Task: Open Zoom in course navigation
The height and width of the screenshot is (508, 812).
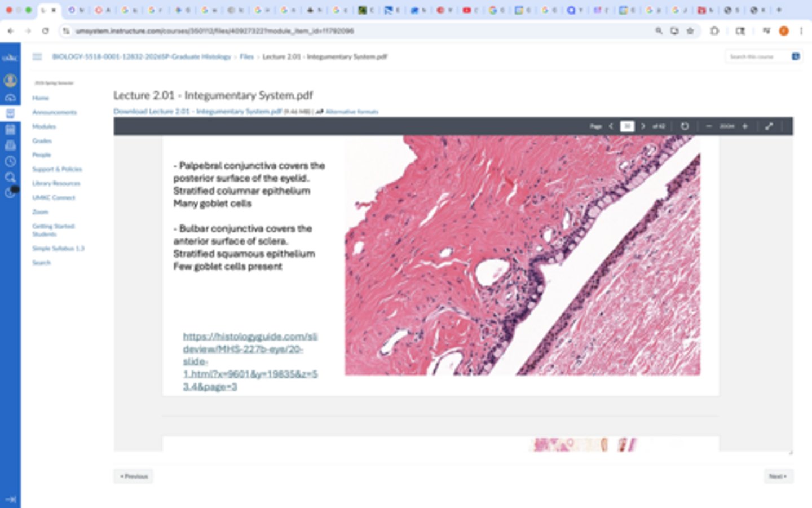Action: [40, 211]
